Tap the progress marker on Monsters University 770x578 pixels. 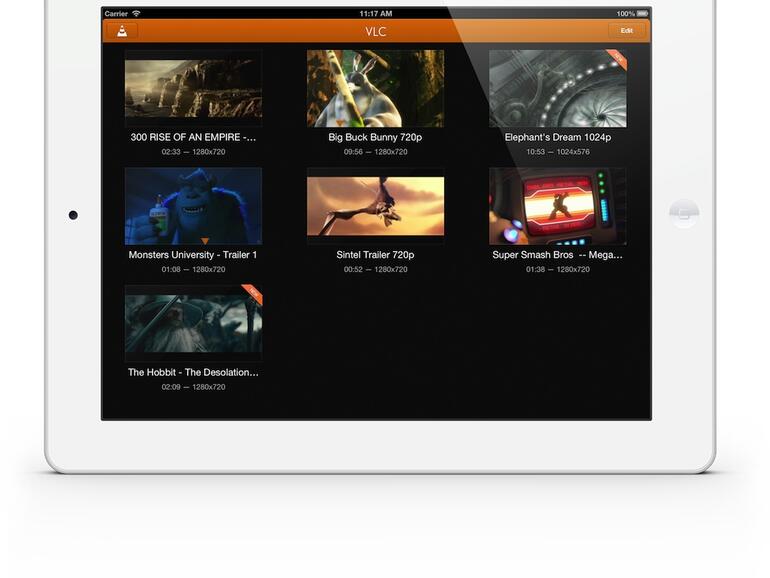205,241
